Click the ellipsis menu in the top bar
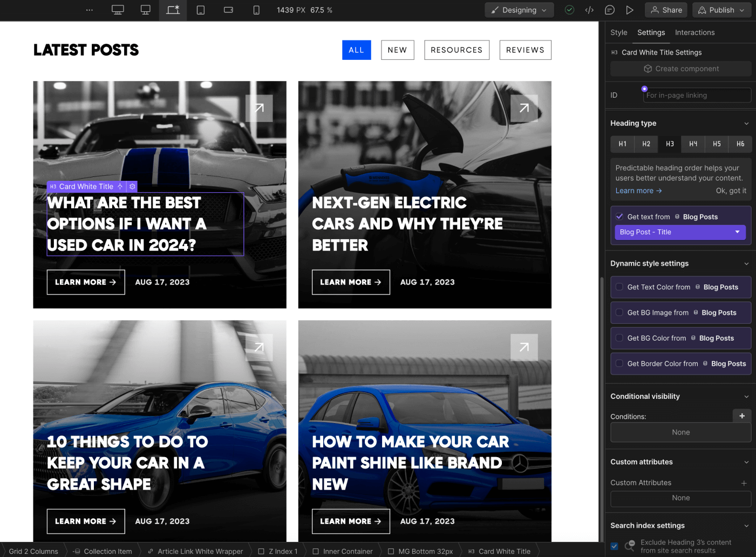 pyautogui.click(x=89, y=10)
